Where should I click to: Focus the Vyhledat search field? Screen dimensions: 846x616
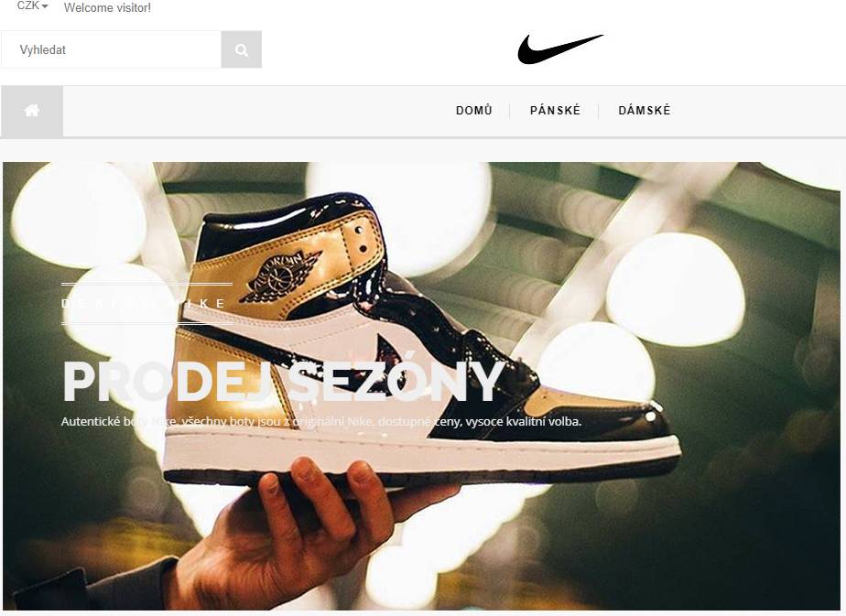[111, 49]
